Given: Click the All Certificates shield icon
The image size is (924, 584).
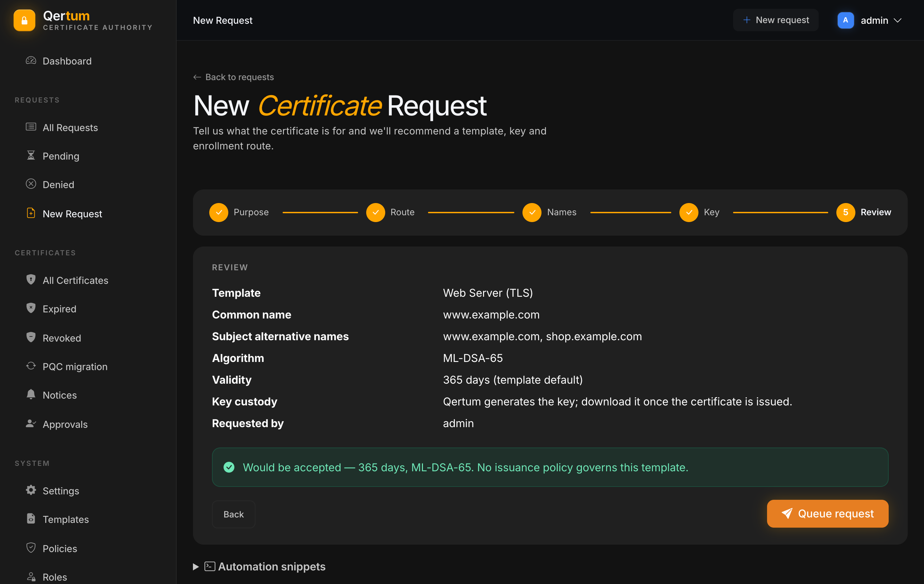Looking at the screenshot, I should click(x=31, y=279).
